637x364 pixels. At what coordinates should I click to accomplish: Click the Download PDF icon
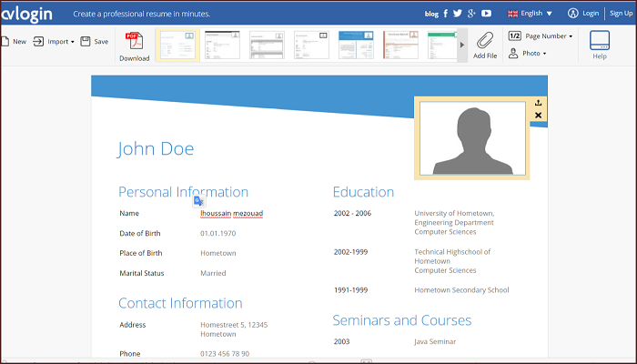[134, 43]
